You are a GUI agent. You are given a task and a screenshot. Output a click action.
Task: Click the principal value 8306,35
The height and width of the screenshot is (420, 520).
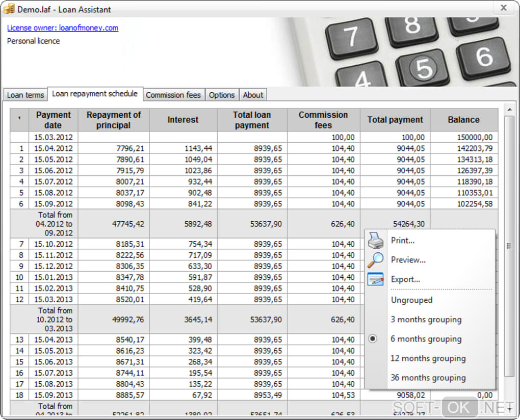(x=130, y=266)
